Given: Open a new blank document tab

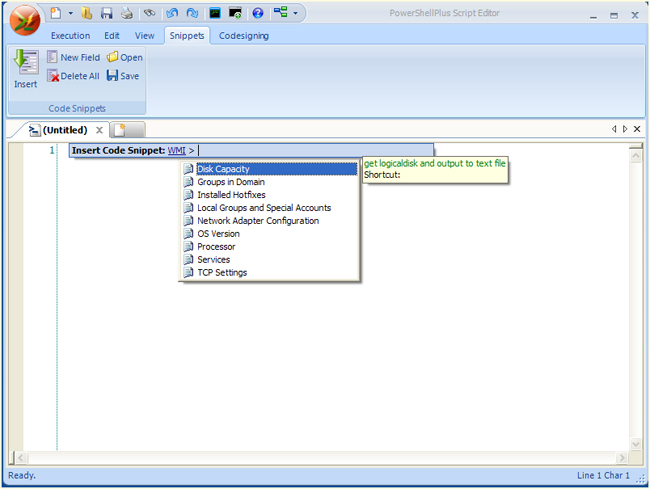Looking at the screenshot, I should click(x=128, y=130).
